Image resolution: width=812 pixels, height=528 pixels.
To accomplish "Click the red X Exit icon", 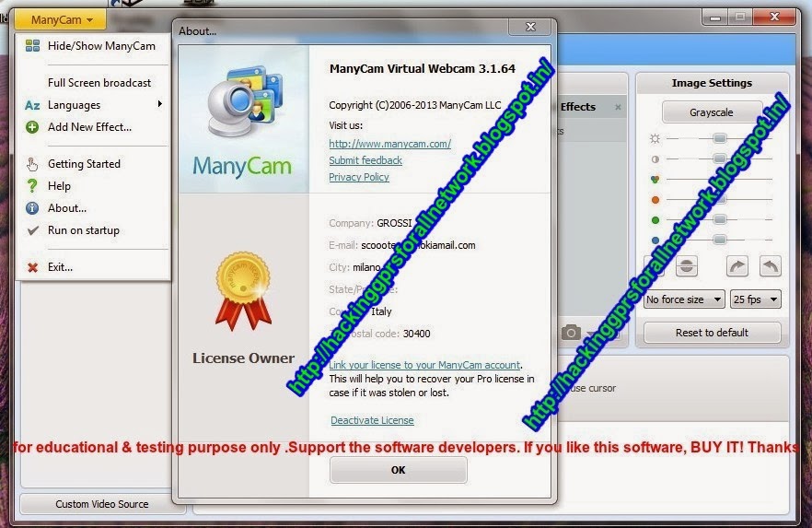I will coord(32,267).
